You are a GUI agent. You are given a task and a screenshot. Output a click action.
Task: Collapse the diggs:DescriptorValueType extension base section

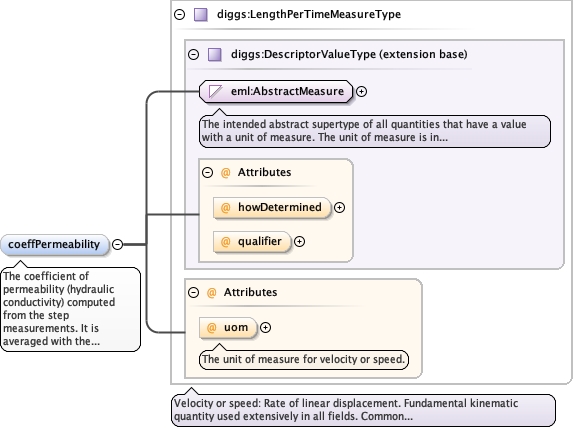point(193,55)
